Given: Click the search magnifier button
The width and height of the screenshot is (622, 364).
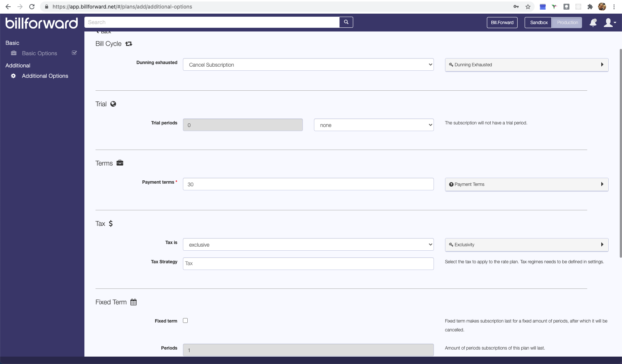Looking at the screenshot, I should [x=346, y=22].
